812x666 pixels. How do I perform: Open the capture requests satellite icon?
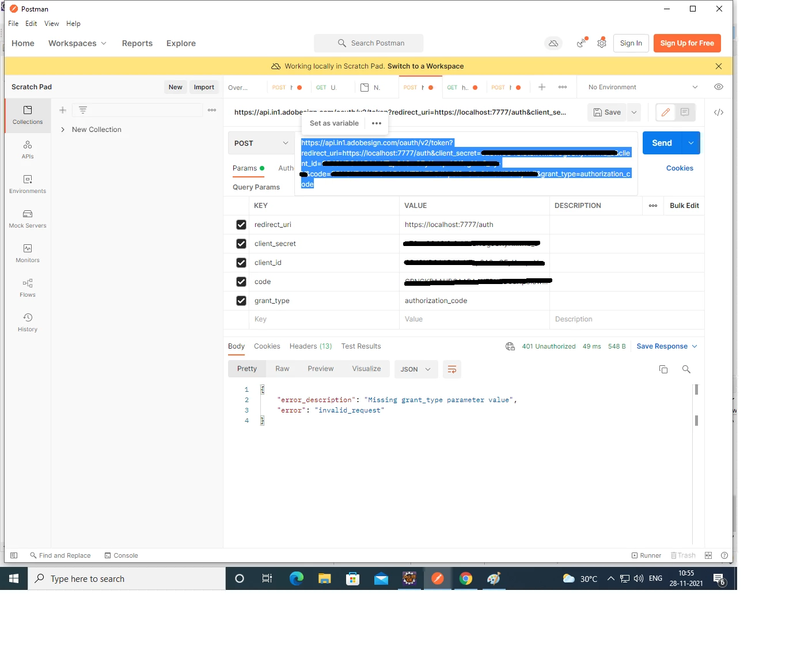tap(582, 43)
